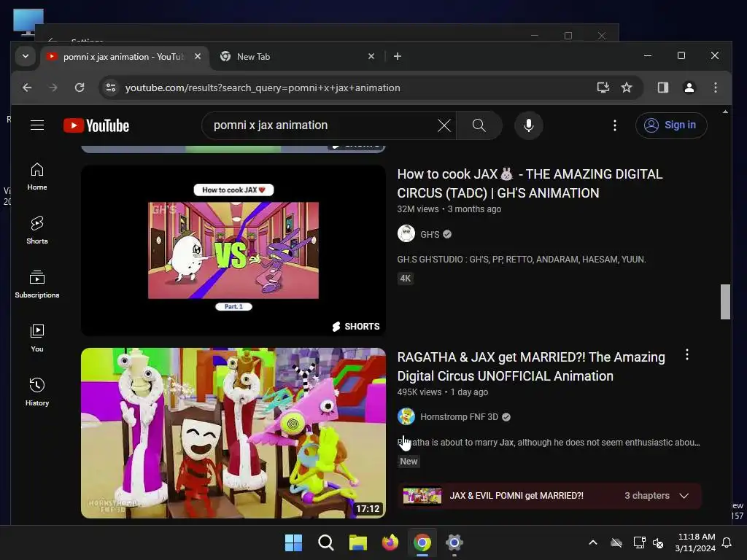
Task: Open a new tab with plus button
Action: pyautogui.click(x=398, y=57)
